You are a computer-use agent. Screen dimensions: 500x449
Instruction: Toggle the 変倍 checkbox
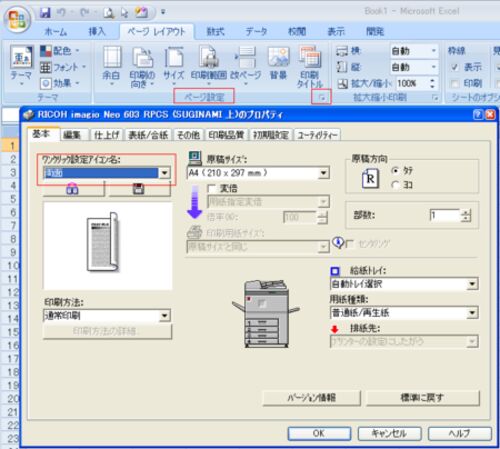(211, 188)
